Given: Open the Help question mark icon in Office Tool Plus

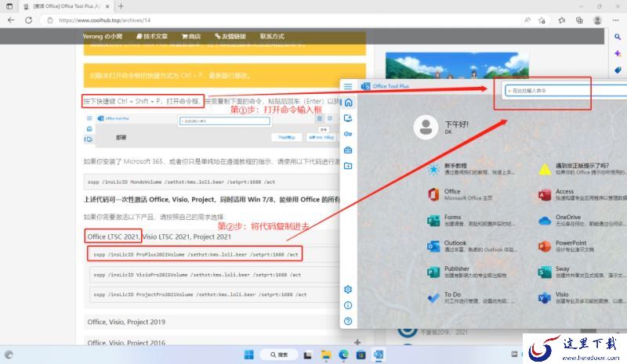Looking at the screenshot, I should pyautogui.click(x=348, y=321).
